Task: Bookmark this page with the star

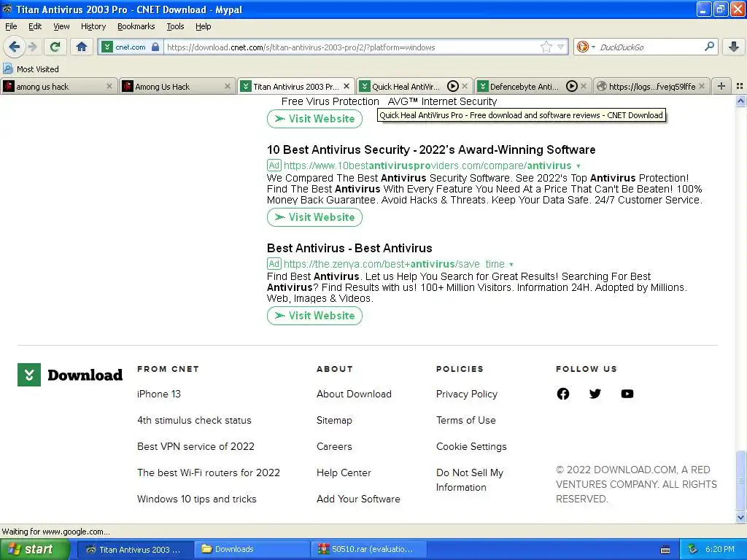Action: click(x=546, y=47)
